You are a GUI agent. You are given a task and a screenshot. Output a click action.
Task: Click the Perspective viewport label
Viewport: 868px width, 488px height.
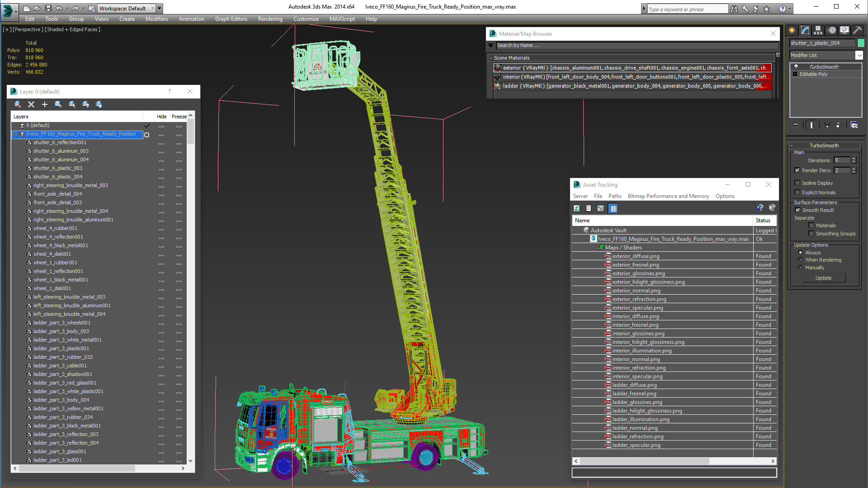(x=28, y=29)
